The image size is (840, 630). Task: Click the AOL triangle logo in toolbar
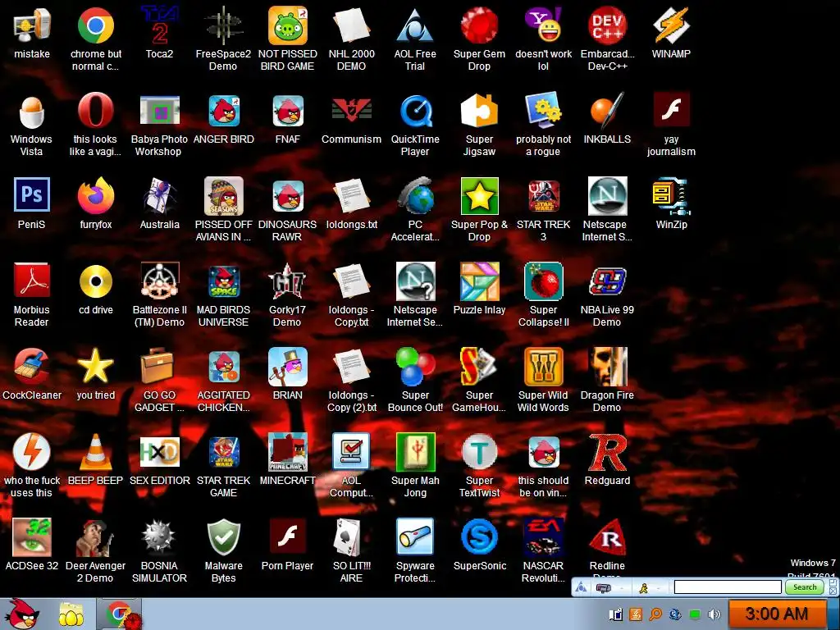(581, 588)
